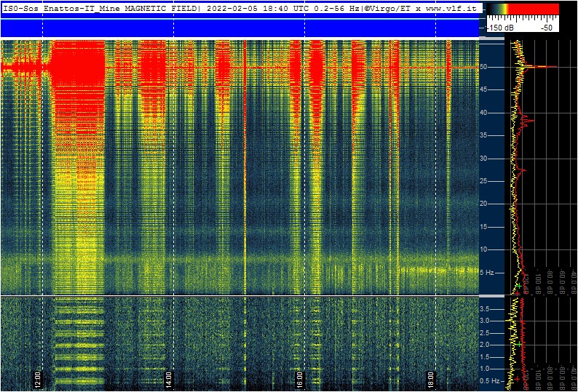The width and height of the screenshot is (578, 392).
Task: Click the 12:00 time marker label
Action: 38,378
